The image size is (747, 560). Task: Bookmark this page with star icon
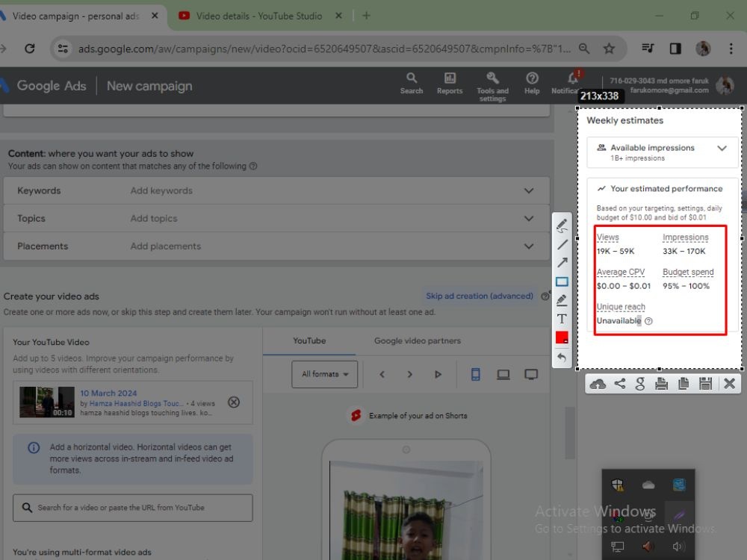(x=609, y=48)
